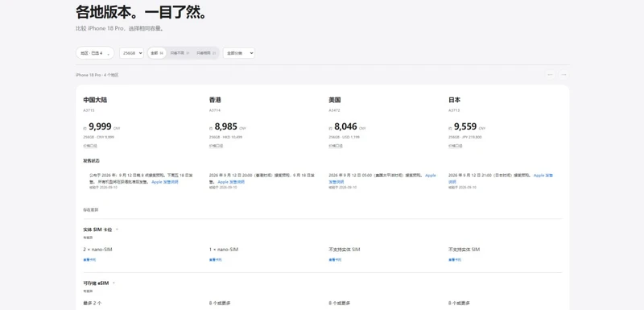The image size is (644, 310).
Task: Click model number A3472
Action: click(334, 110)
